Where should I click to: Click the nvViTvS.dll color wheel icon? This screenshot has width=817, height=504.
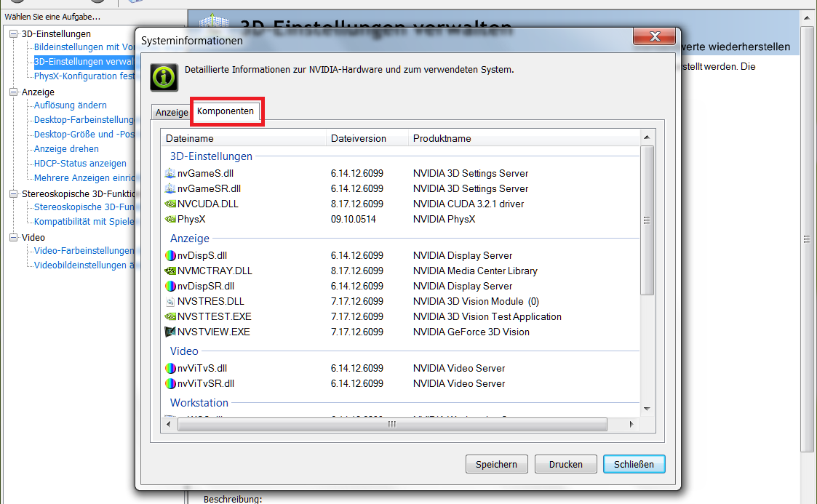(x=170, y=368)
